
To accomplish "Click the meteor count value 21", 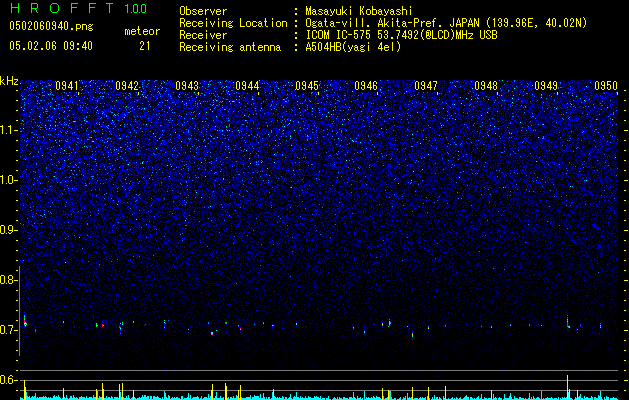I will [144, 46].
